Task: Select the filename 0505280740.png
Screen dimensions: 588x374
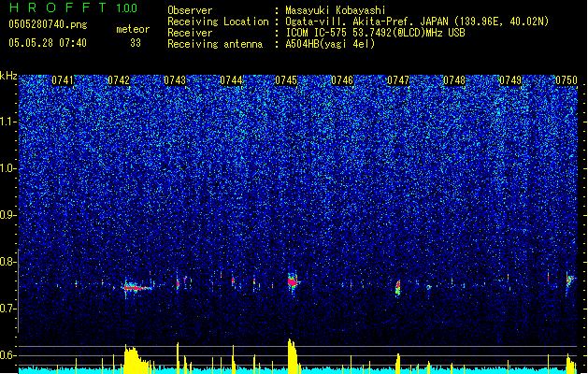Action: (x=48, y=25)
